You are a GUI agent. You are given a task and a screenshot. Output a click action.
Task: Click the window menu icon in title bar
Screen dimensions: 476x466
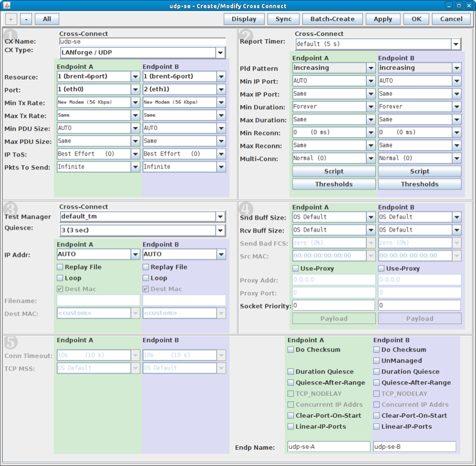(x=7, y=6)
